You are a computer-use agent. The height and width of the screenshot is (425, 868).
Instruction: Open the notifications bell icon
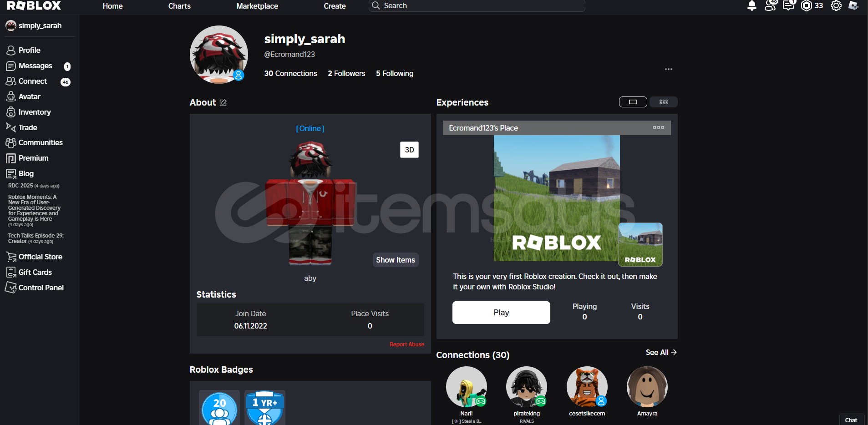(x=752, y=5)
